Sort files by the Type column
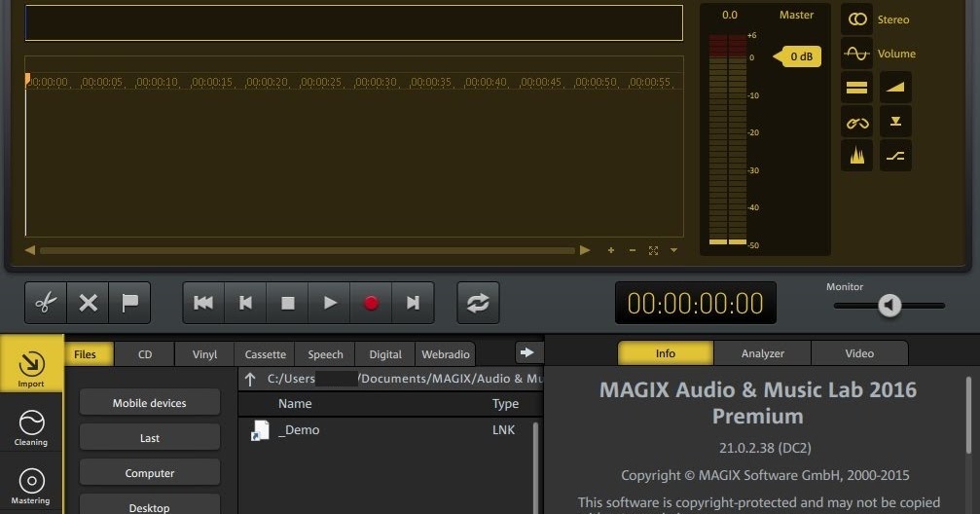The width and height of the screenshot is (980, 514). point(505,403)
